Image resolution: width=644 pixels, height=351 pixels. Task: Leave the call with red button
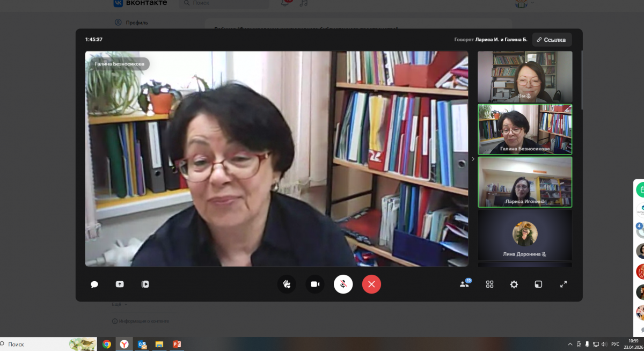(x=371, y=284)
